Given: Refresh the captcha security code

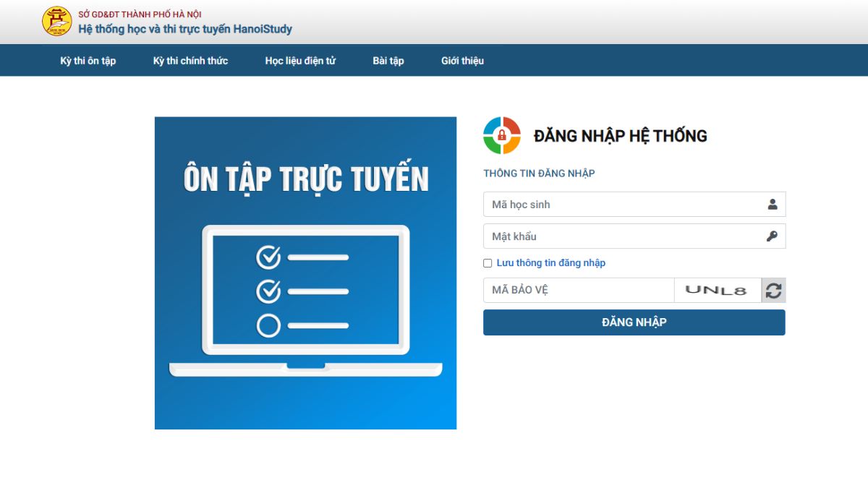Looking at the screenshot, I should pyautogui.click(x=773, y=289).
